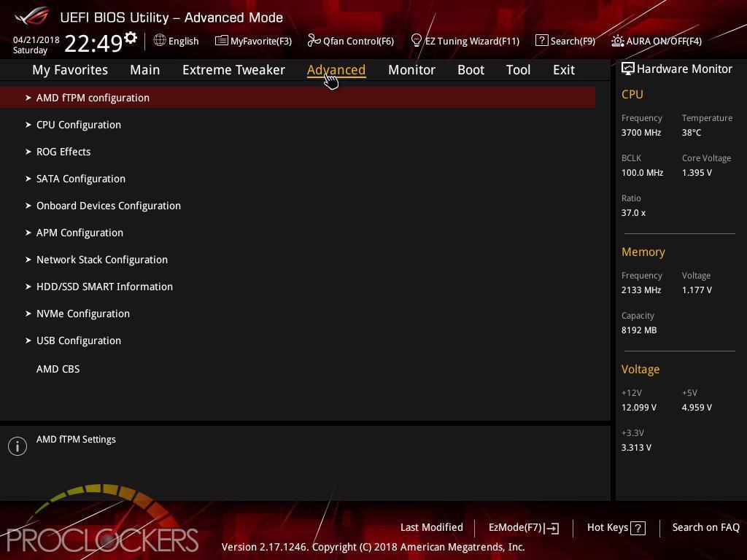Click the ROG logo in the header
Image resolution: width=747 pixels, height=560 pixels.
click(31, 16)
